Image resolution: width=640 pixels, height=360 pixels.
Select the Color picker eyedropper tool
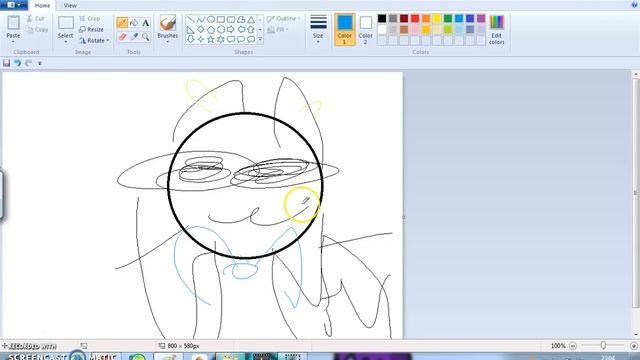pos(134,37)
